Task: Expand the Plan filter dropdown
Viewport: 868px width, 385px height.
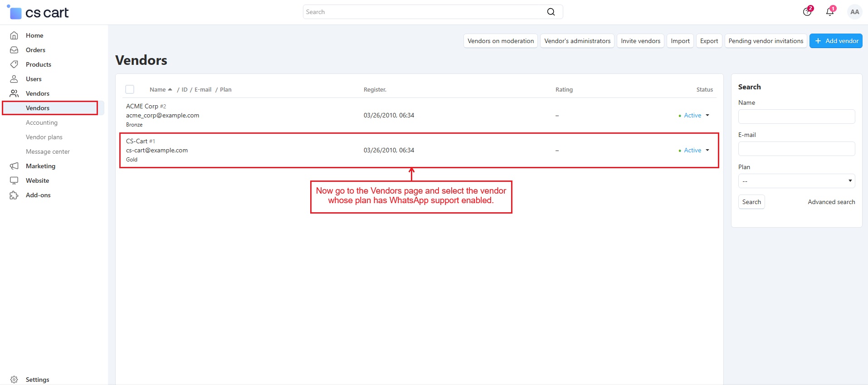Action: point(796,181)
